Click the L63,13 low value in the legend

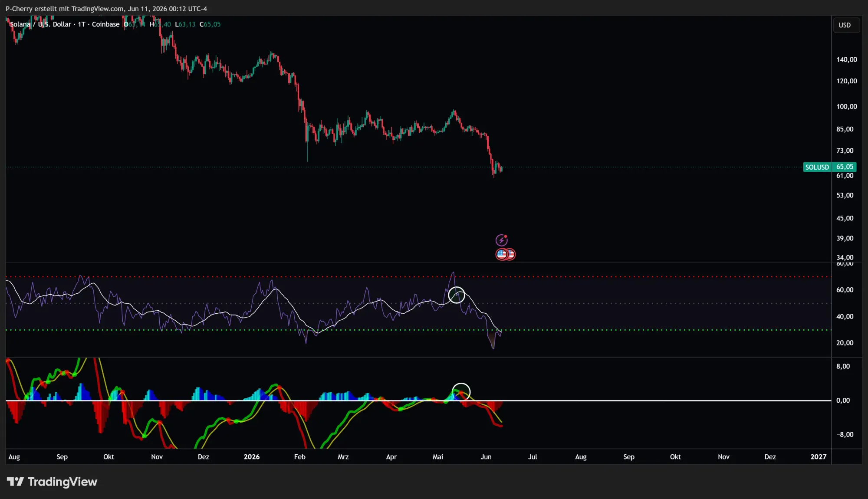click(x=185, y=24)
